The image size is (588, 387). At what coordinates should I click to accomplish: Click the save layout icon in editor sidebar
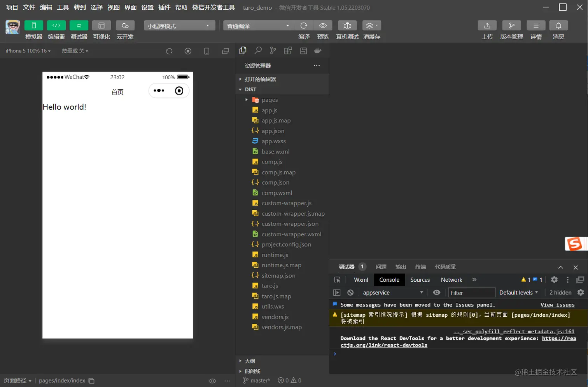(303, 51)
